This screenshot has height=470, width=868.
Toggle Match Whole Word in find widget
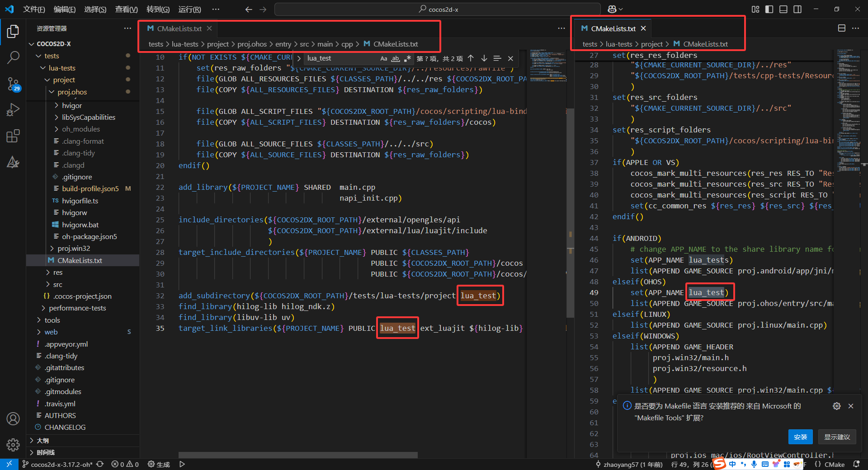coord(396,58)
